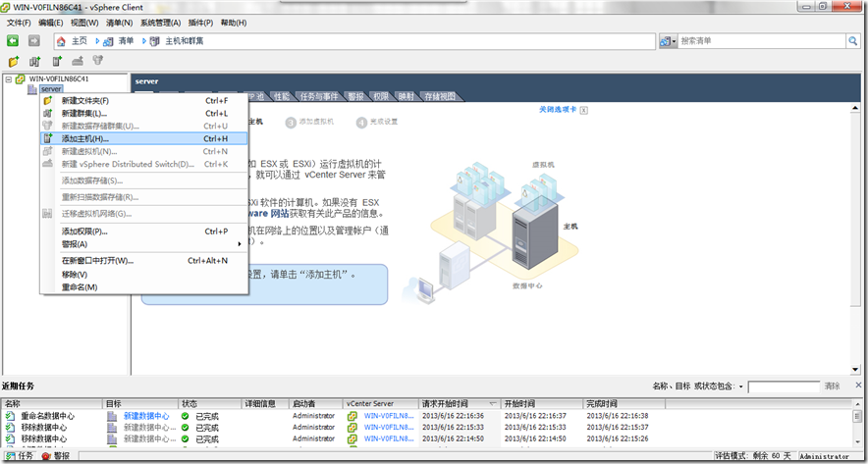Choose 在新窗口中打开(W)... from context menu
Image resolution: width=868 pixels, height=464 pixels.
[144, 261]
